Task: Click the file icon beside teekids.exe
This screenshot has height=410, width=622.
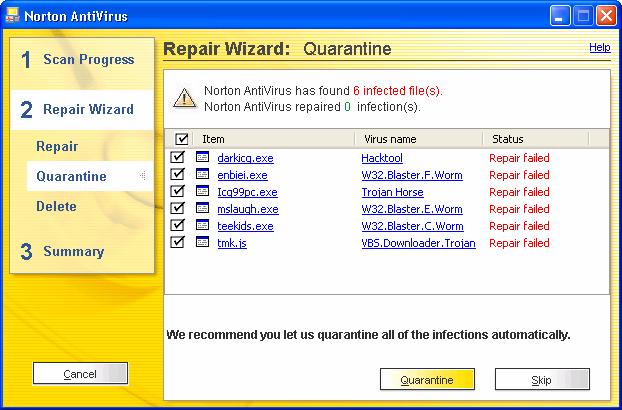Action: click(202, 225)
